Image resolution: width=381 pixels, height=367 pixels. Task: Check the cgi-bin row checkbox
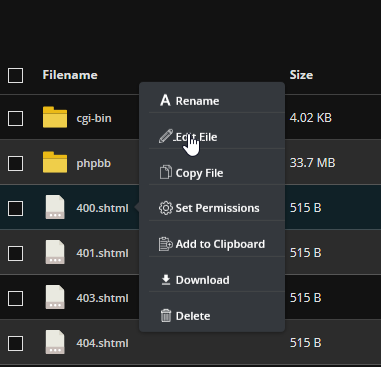click(x=15, y=118)
